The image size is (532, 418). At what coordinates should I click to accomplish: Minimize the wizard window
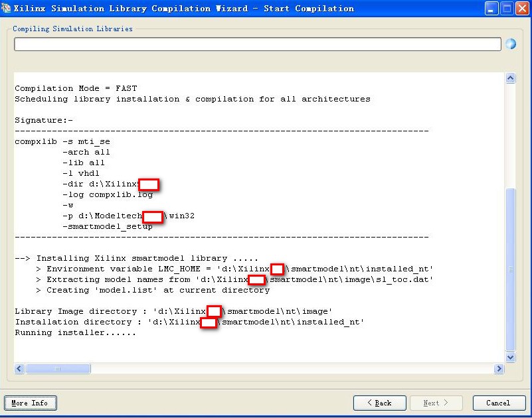[491, 9]
